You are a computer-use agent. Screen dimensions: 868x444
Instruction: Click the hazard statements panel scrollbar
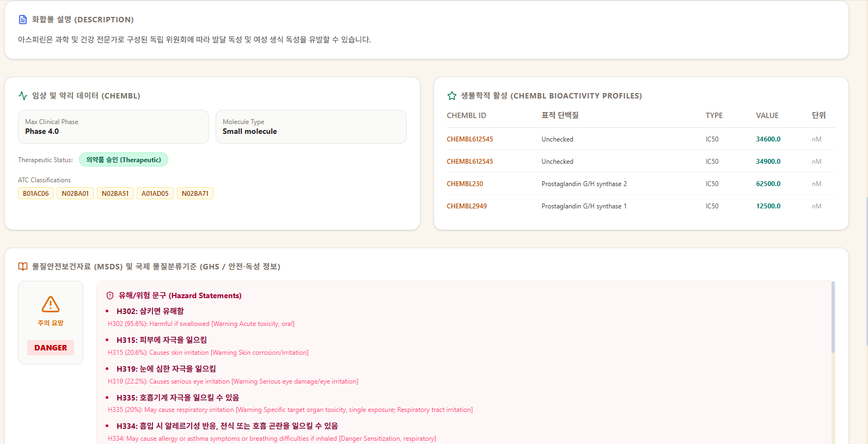(x=833, y=317)
